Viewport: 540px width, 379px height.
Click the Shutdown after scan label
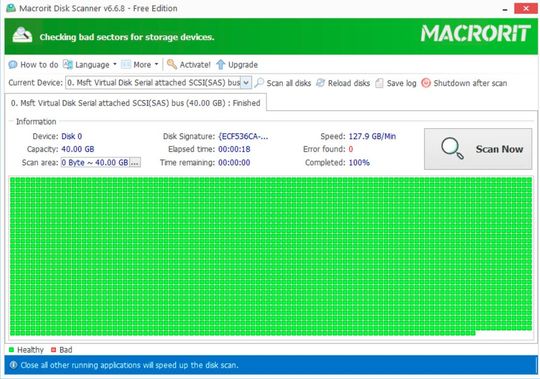(x=470, y=83)
